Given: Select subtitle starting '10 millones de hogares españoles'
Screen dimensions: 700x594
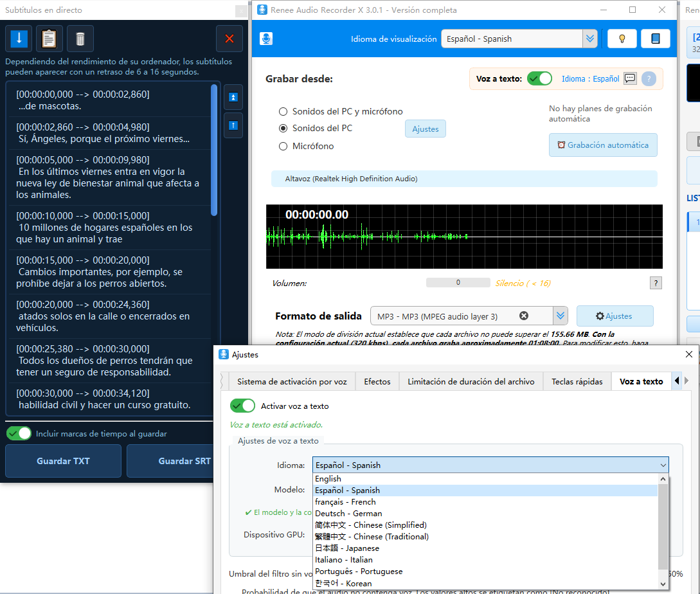Looking at the screenshot, I should click(x=110, y=228).
